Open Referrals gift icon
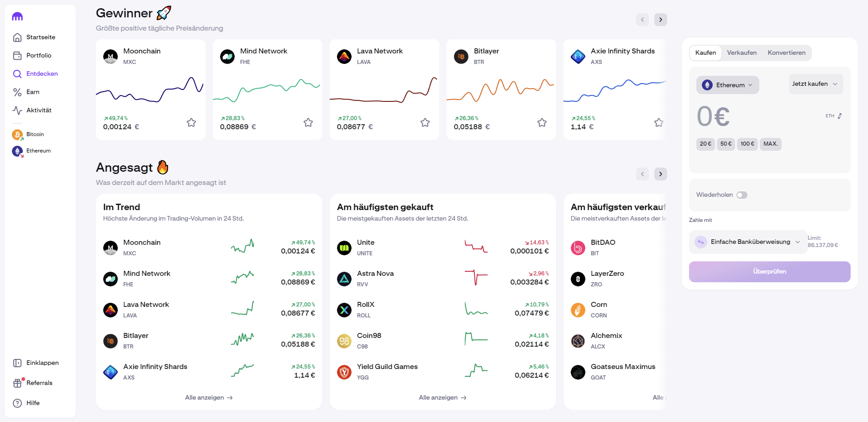Screen dimensions: 868x422 [17, 383]
